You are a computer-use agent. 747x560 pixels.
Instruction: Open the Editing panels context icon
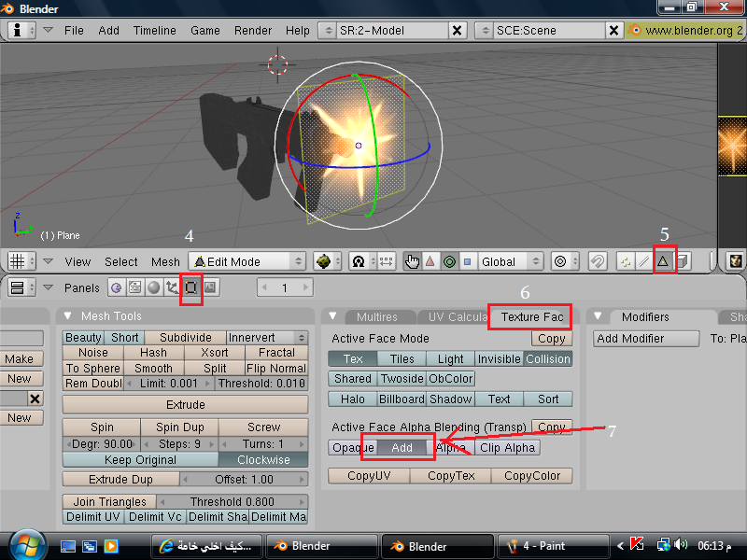pos(191,287)
